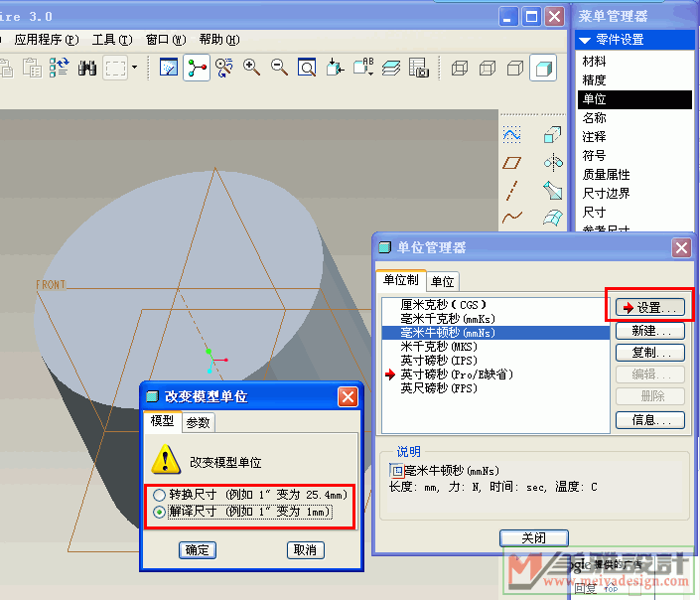Click the layers icon in toolbar

[391, 68]
